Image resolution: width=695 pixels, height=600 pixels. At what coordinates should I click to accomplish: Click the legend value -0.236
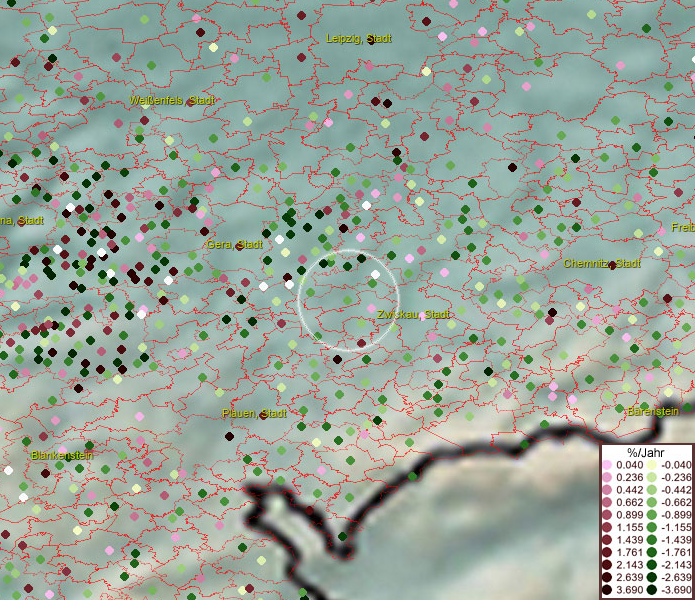click(x=676, y=477)
